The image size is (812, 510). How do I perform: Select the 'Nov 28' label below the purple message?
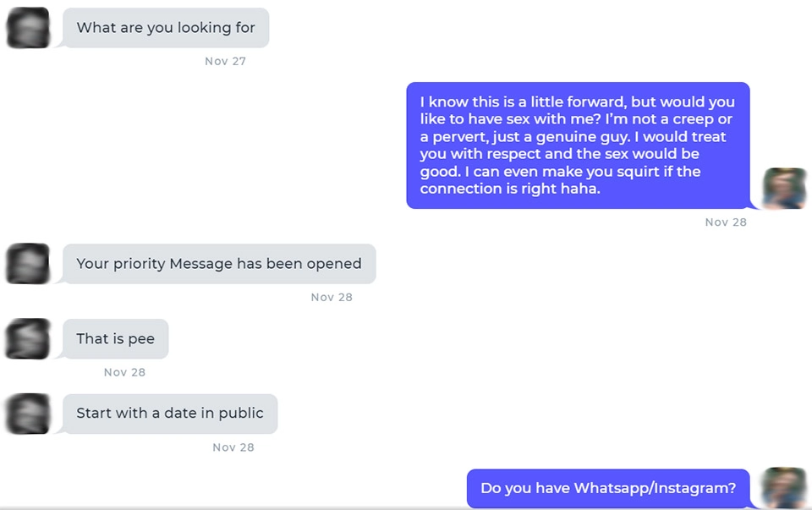pos(726,222)
